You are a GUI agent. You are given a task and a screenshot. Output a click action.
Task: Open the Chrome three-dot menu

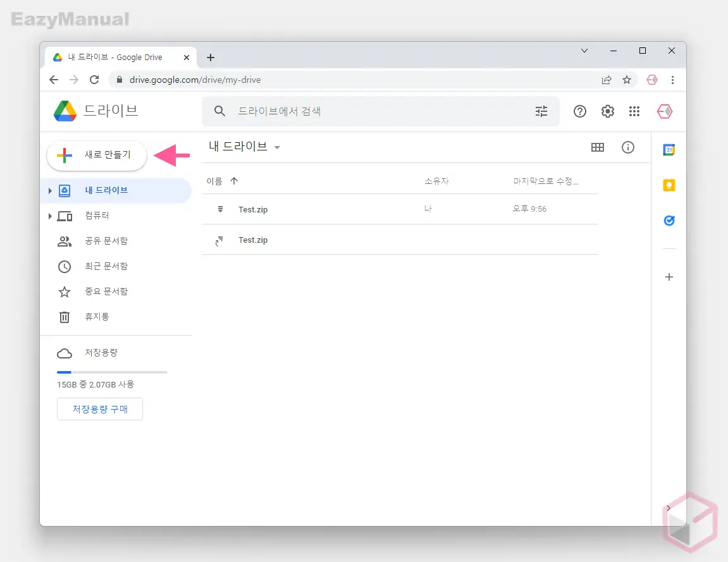[x=673, y=80]
